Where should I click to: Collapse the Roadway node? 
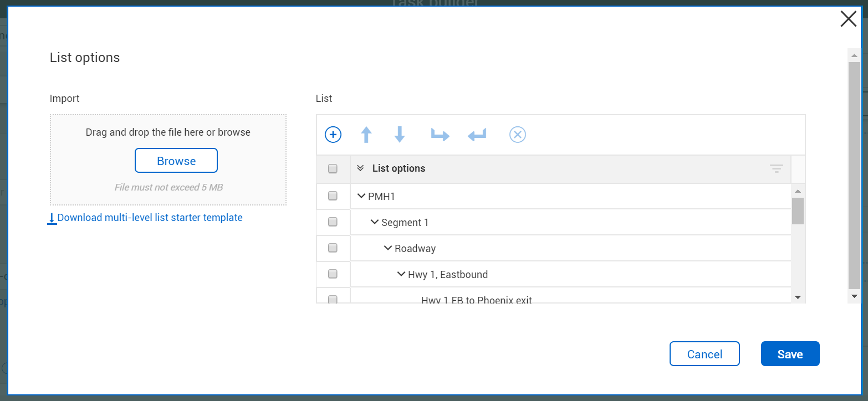click(x=387, y=248)
